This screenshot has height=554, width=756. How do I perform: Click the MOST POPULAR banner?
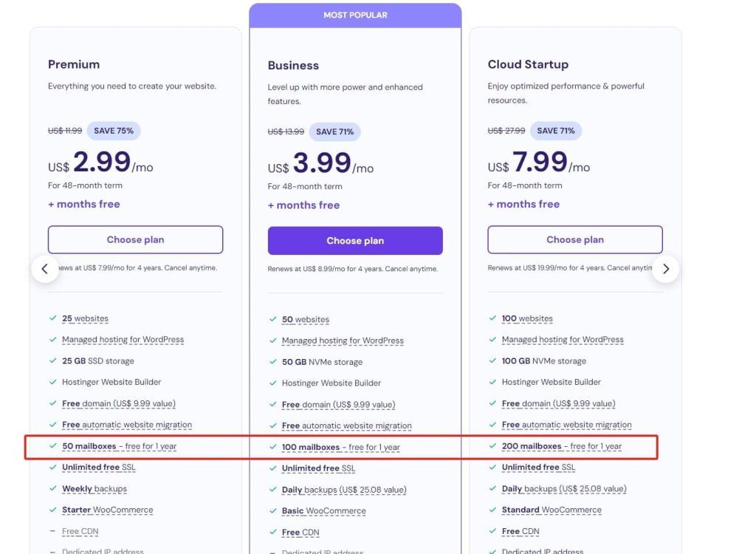point(355,15)
